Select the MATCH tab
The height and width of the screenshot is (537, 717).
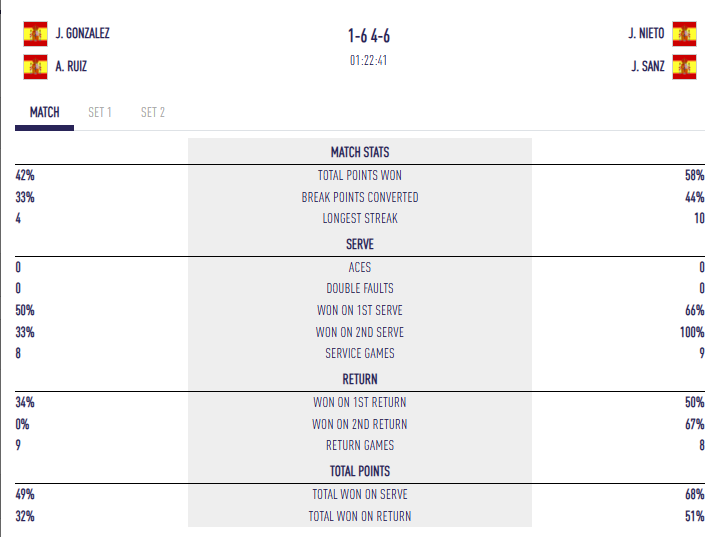point(45,113)
